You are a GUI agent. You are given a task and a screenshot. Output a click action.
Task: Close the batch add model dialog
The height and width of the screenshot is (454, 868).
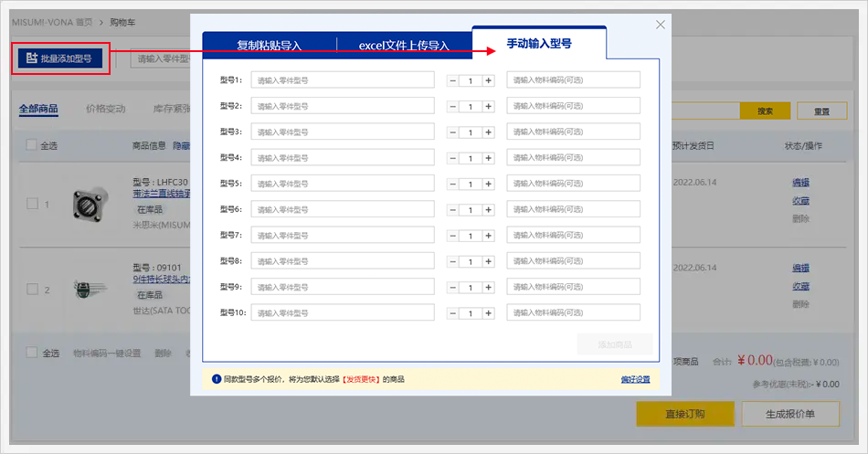point(661,25)
